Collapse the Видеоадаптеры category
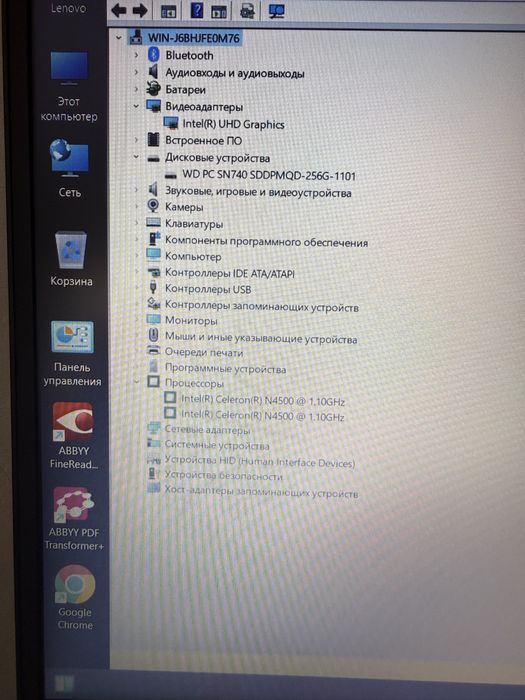Screen dimensions: 525x700 pyautogui.click(x=136, y=106)
